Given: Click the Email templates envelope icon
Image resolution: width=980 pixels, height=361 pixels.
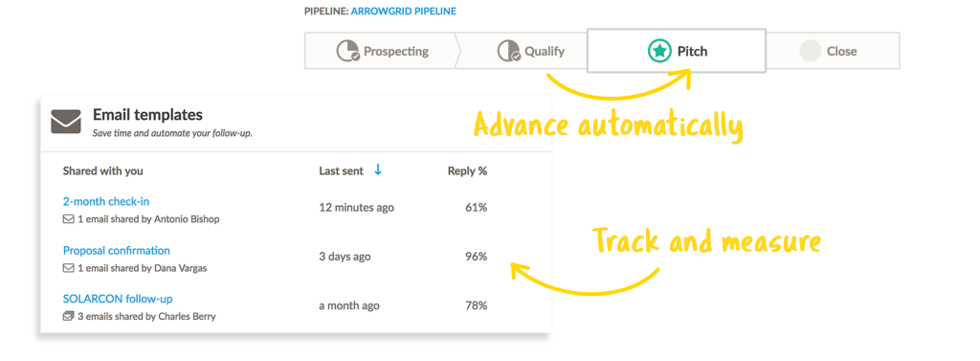Looking at the screenshot, I should (66, 122).
